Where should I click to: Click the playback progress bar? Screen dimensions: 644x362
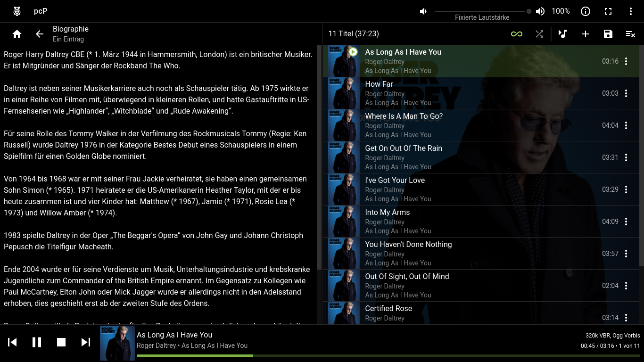point(388,355)
